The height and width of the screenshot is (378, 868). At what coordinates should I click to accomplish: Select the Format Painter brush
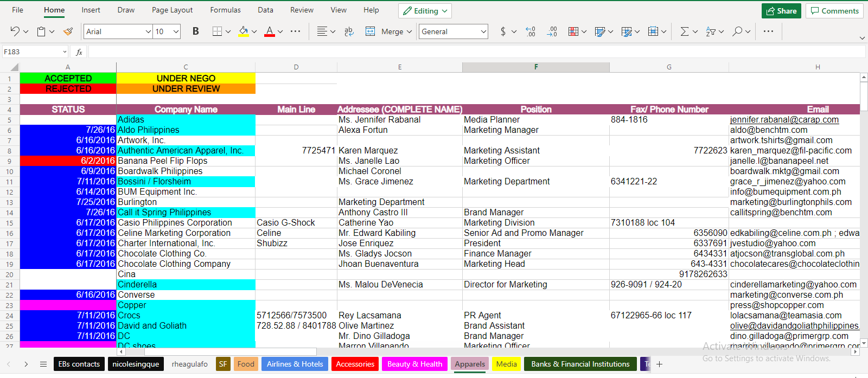click(x=68, y=31)
